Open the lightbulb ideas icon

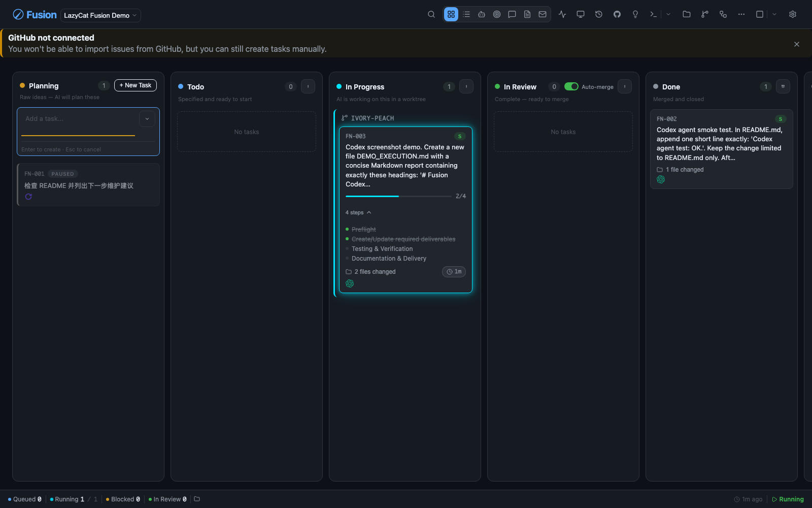pos(635,14)
